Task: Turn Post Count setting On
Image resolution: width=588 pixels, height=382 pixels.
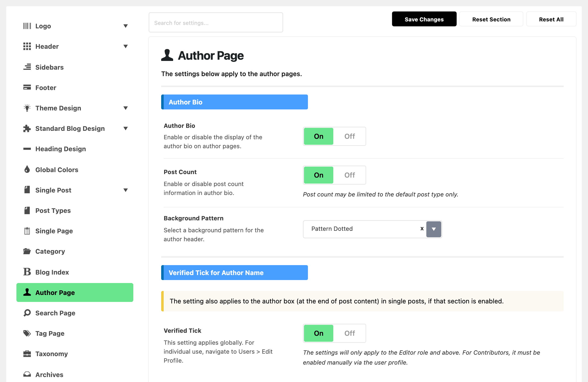Action: (x=319, y=175)
